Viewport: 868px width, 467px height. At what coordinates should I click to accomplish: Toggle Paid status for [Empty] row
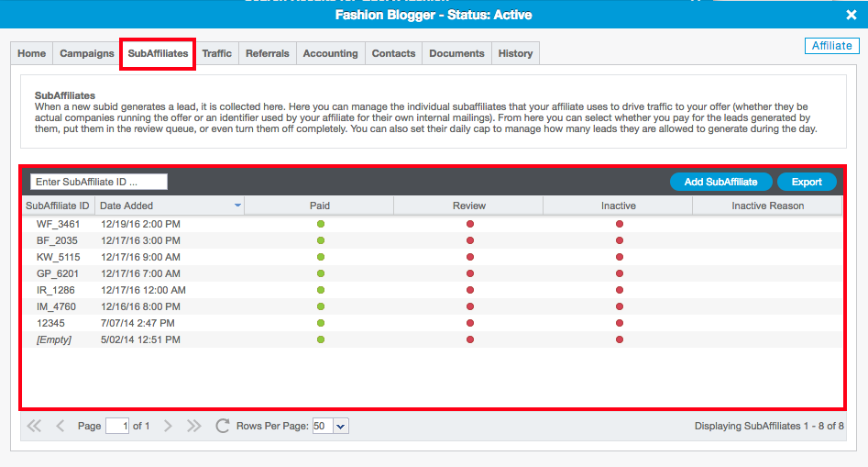click(321, 339)
